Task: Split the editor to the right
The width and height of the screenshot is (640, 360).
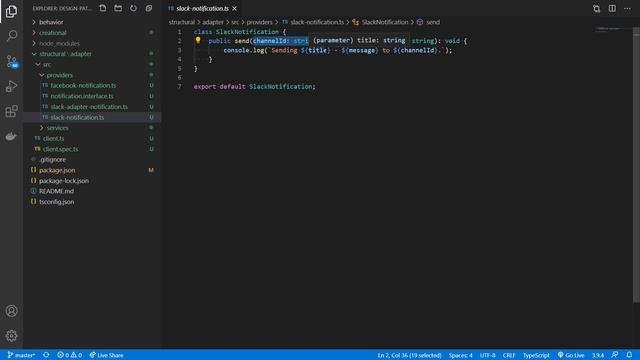Action: pyautogui.click(x=612, y=9)
